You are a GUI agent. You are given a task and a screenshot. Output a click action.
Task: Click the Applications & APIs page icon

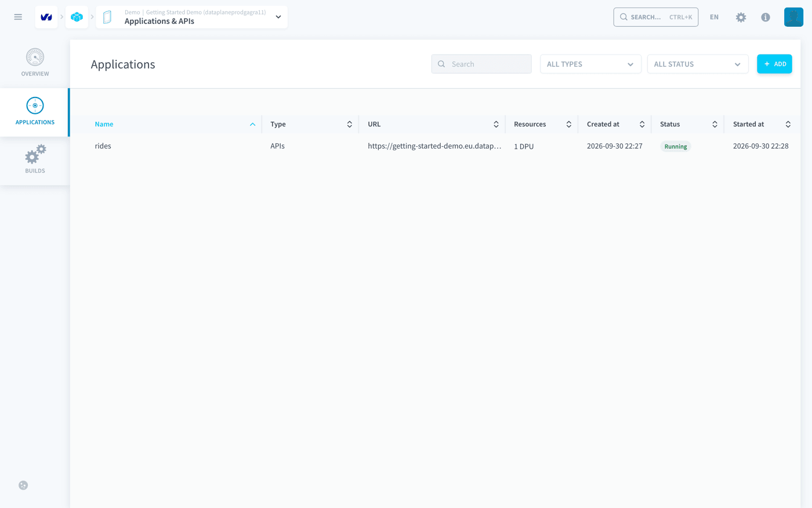point(107,17)
